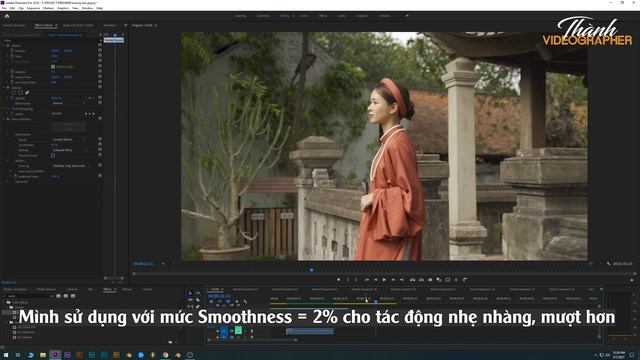Step forward one frame
640x360 pixels.
393,280
